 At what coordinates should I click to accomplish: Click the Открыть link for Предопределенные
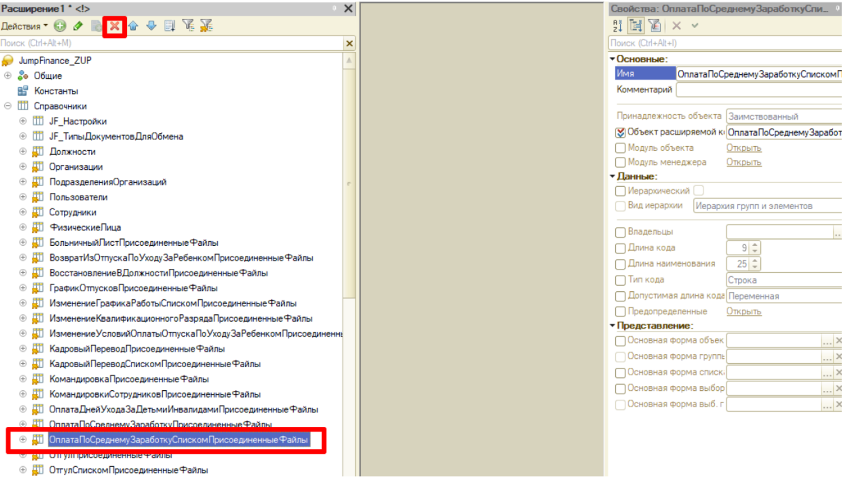coord(743,312)
